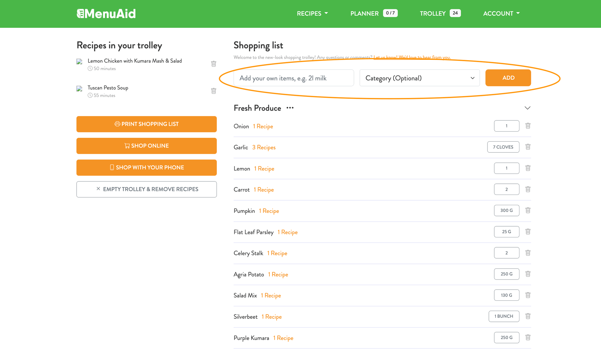Open Garlic's 3 Recipes link

[264, 147]
